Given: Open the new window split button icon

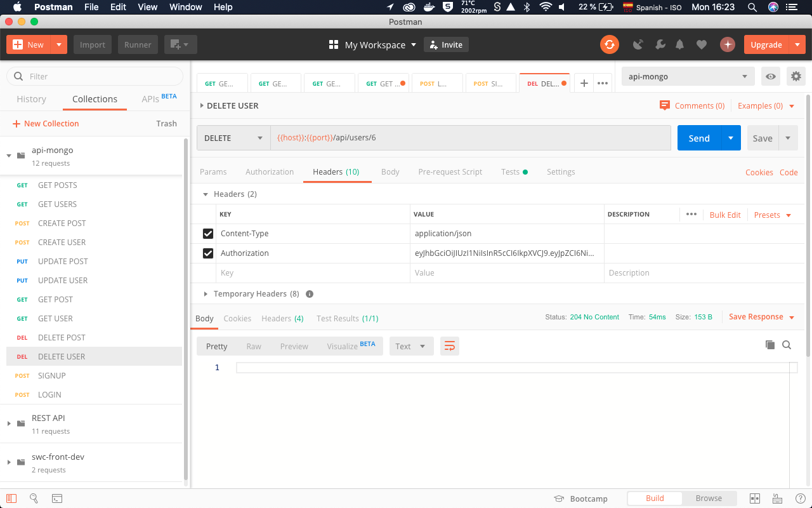Looking at the screenshot, I should point(181,44).
